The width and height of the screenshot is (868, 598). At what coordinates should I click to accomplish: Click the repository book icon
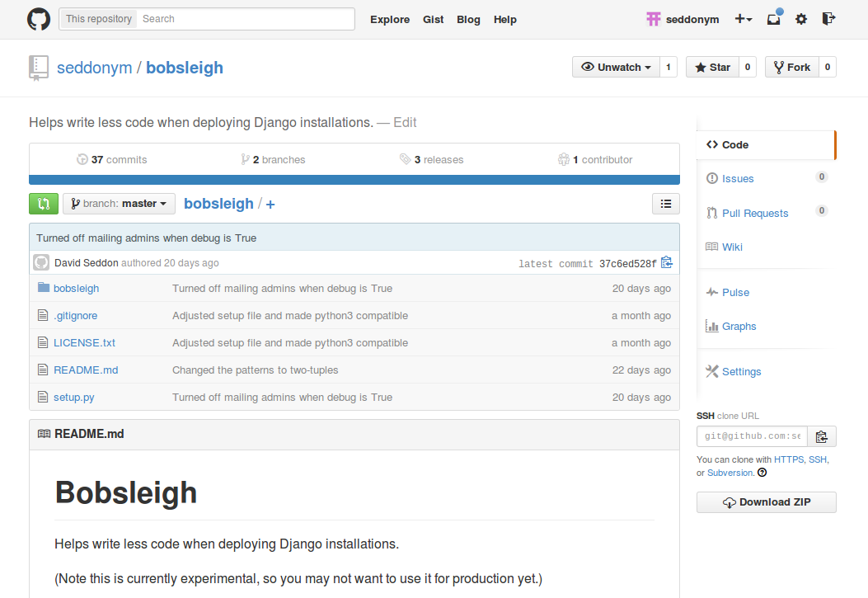point(38,68)
